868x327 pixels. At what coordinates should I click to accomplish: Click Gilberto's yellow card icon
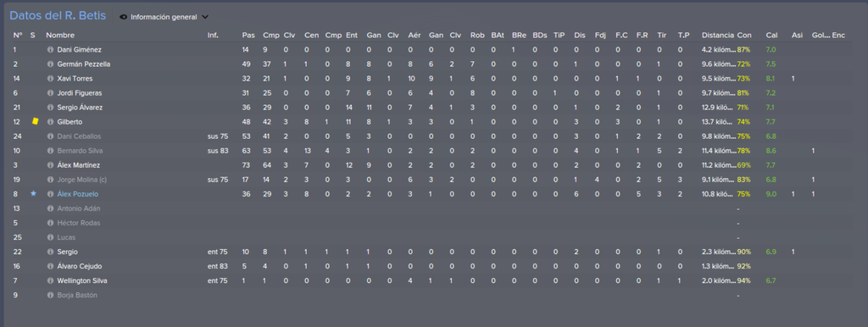point(35,121)
